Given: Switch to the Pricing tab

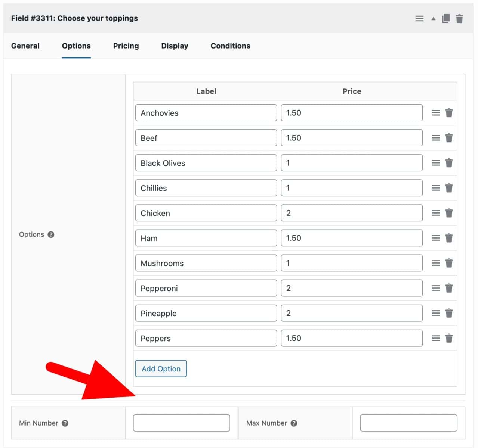Looking at the screenshot, I should pyautogui.click(x=126, y=46).
